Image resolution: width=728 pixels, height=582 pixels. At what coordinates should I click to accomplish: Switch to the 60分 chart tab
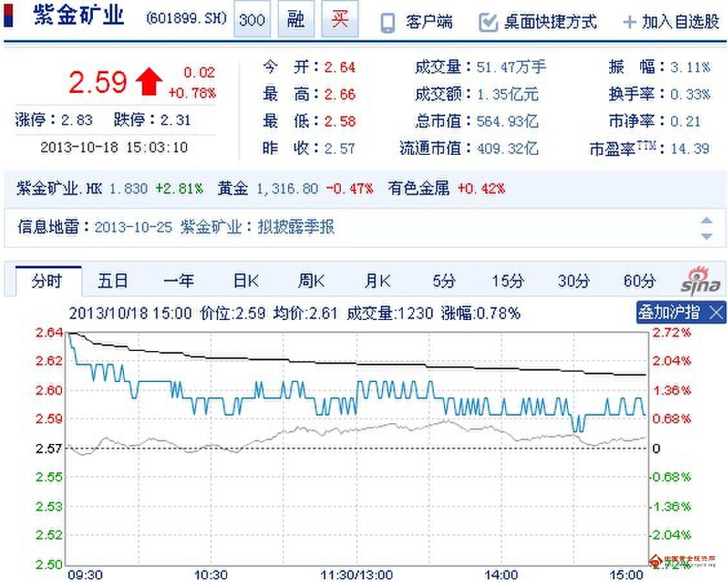640,281
